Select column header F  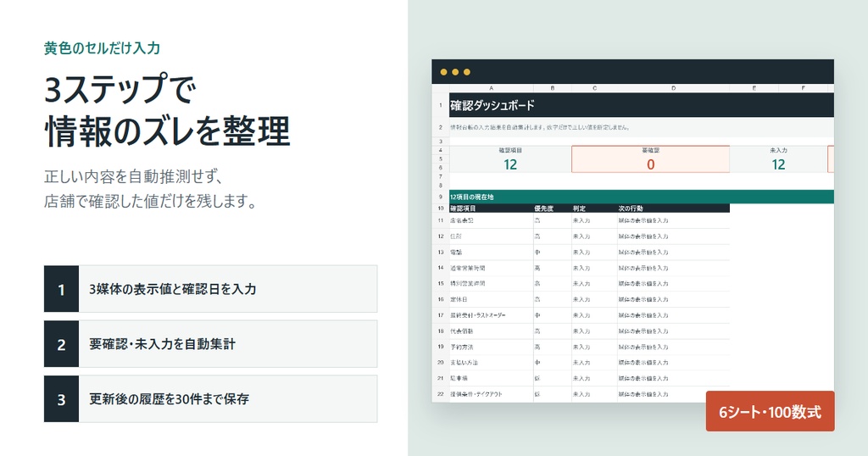(x=804, y=88)
